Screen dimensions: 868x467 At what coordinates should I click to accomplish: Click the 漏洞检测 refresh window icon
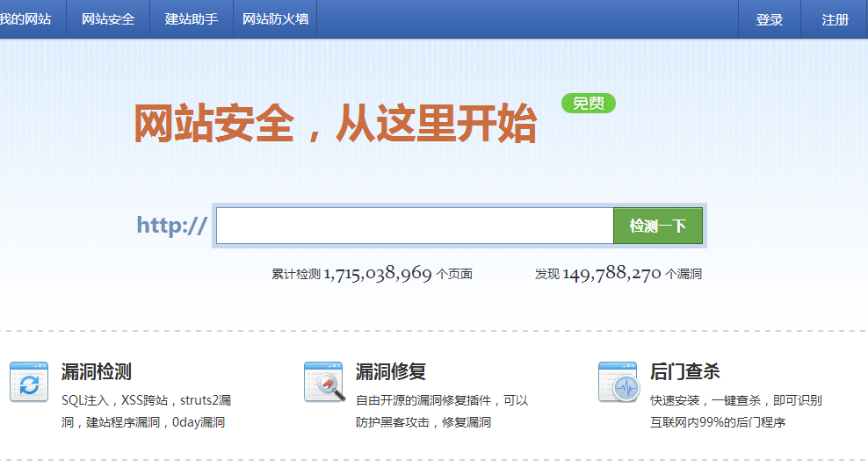coord(29,381)
